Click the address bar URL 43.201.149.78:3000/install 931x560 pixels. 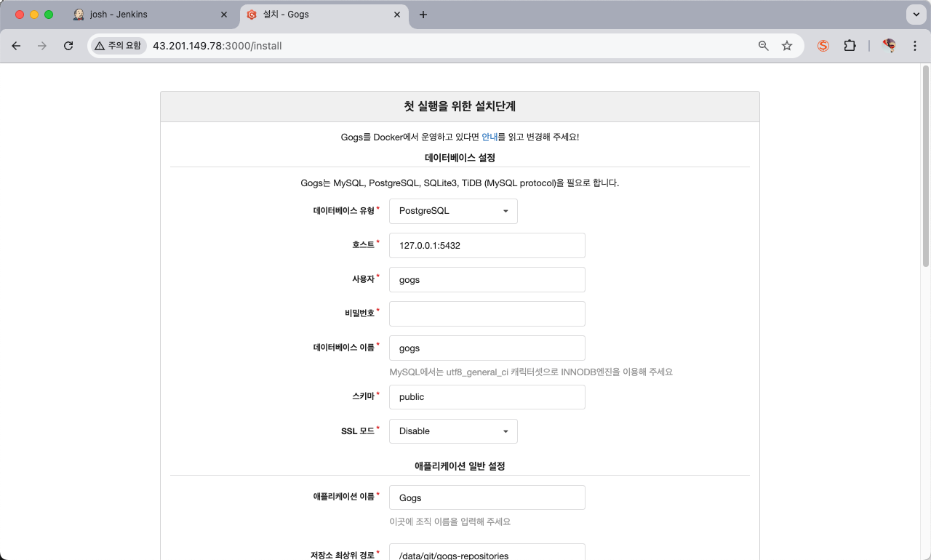pyautogui.click(x=217, y=46)
